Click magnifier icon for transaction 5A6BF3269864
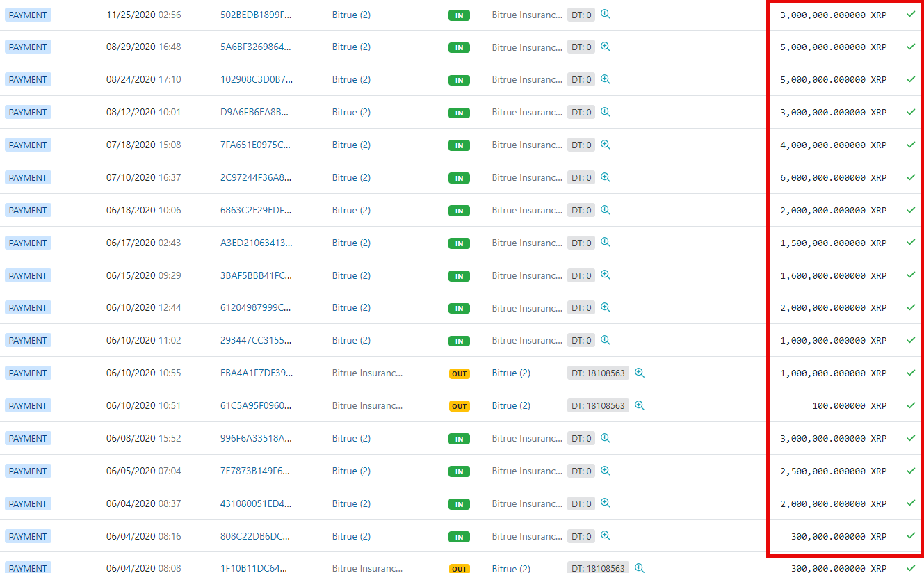Screen dimensions: 924x573 (x=606, y=47)
